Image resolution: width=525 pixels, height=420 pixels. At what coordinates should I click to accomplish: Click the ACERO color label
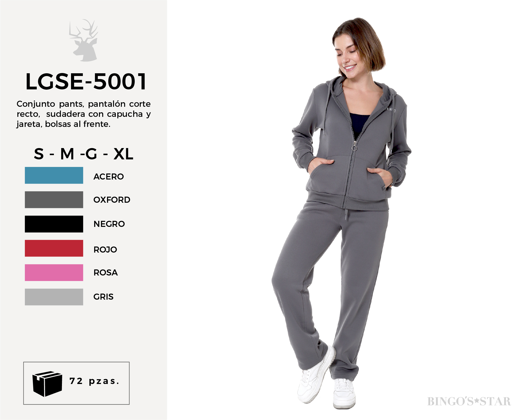click(x=109, y=177)
